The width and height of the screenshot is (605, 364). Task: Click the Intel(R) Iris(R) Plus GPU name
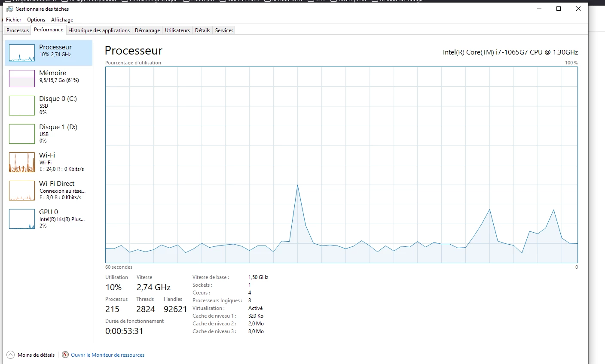[62, 219]
